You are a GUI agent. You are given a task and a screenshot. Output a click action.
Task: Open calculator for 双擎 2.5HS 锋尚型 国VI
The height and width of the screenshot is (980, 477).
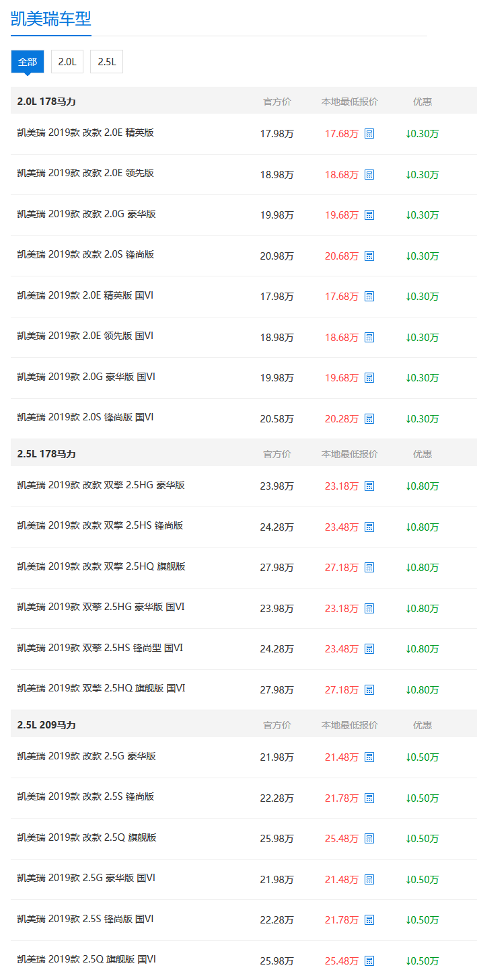[369, 649]
